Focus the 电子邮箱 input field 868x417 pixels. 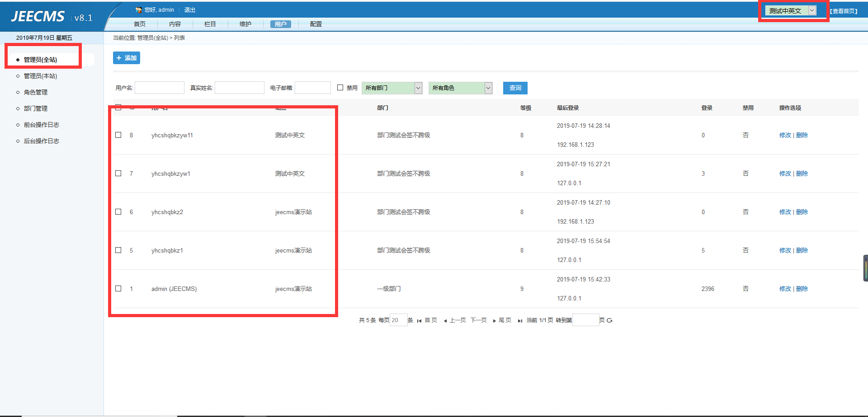(313, 88)
